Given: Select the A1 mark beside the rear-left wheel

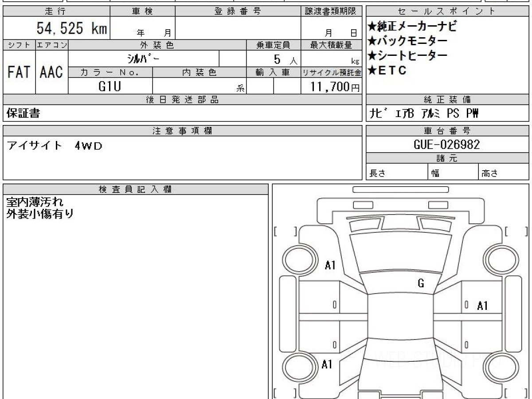Looking at the screenshot, I should (327, 364).
